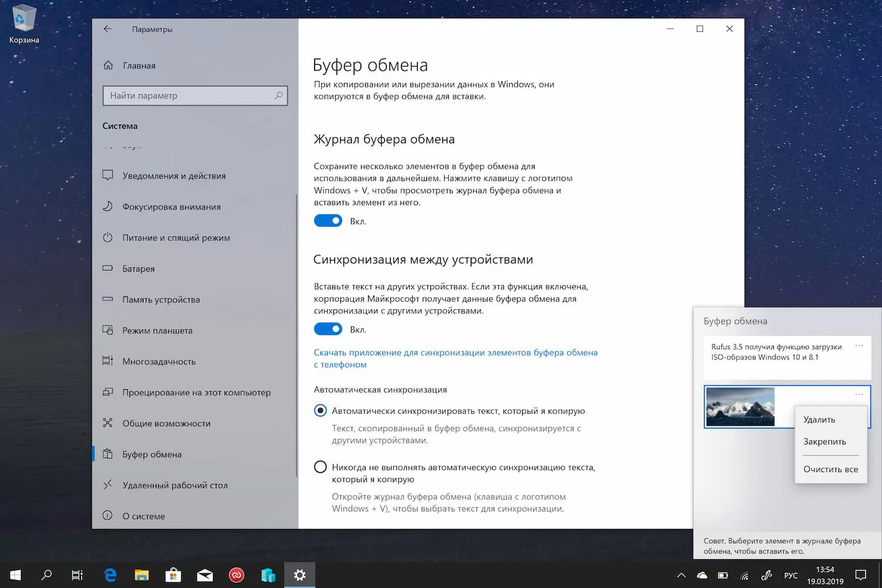Select the Никогда не выполнять автоматическую синхронизацию option
This screenshot has width=882, height=588.
tap(320, 466)
